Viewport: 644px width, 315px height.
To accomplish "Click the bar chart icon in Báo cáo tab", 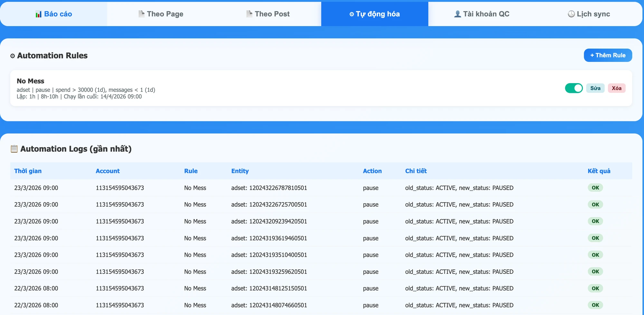I will click(38, 14).
